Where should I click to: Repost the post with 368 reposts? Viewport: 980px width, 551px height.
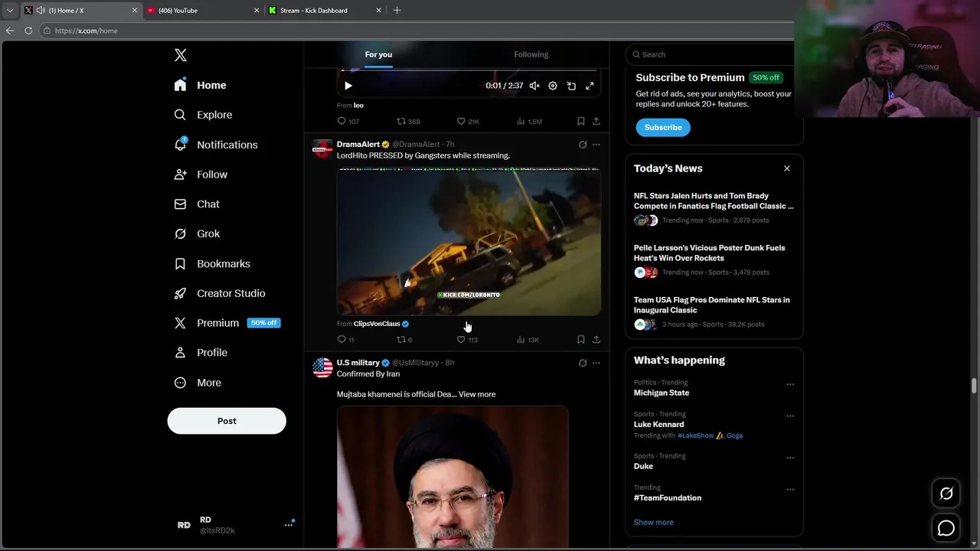point(408,121)
